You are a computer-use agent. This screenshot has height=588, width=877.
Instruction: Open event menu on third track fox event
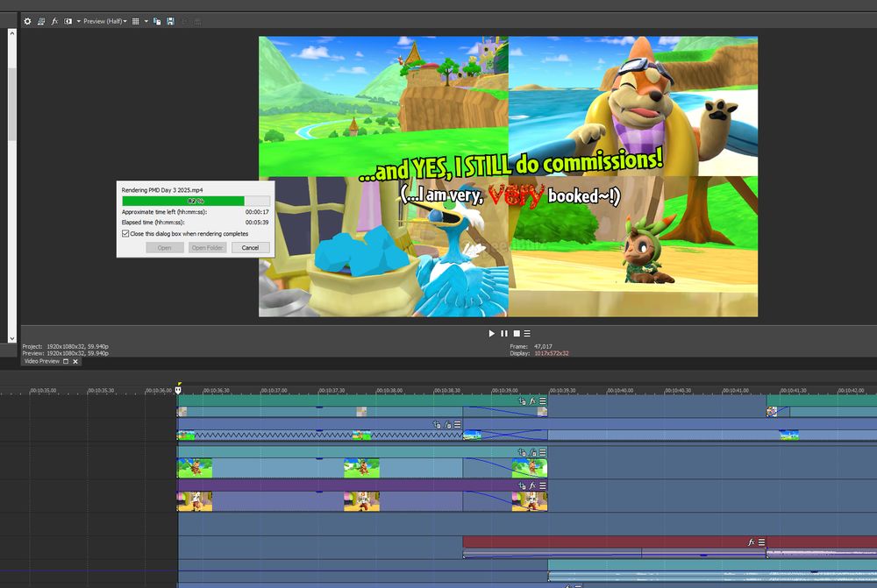click(543, 452)
